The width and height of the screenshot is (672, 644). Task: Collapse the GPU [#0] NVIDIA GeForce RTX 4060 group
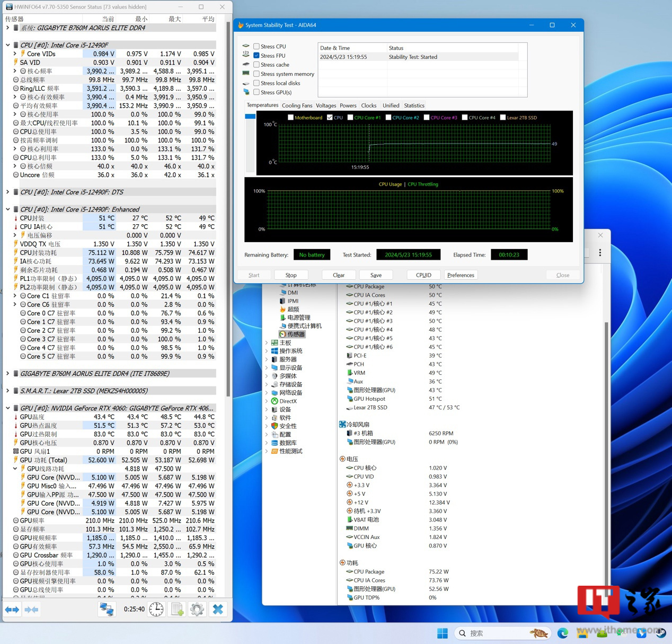tap(8, 408)
